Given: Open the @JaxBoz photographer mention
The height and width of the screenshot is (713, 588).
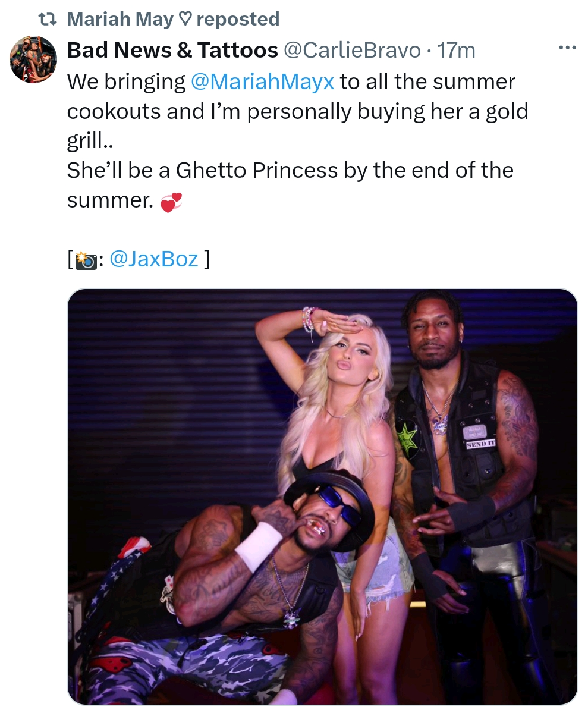Looking at the screenshot, I should [154, 259].
